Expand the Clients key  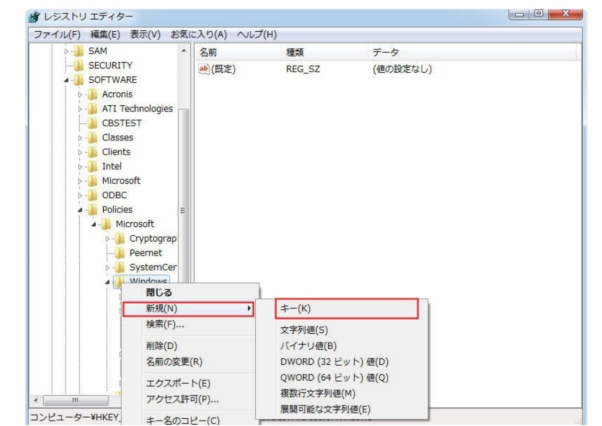(x=80, y=152)
